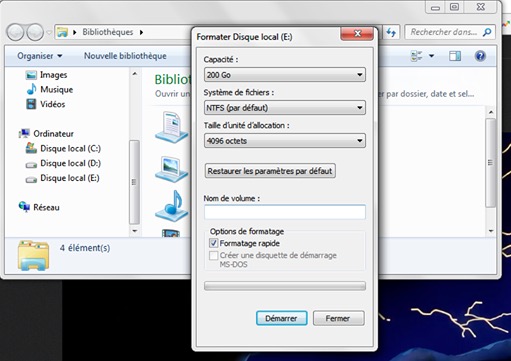
Task: Click Nouvelle bibliothèque in Explorer toolbar
Action: (x=125, y=56)
